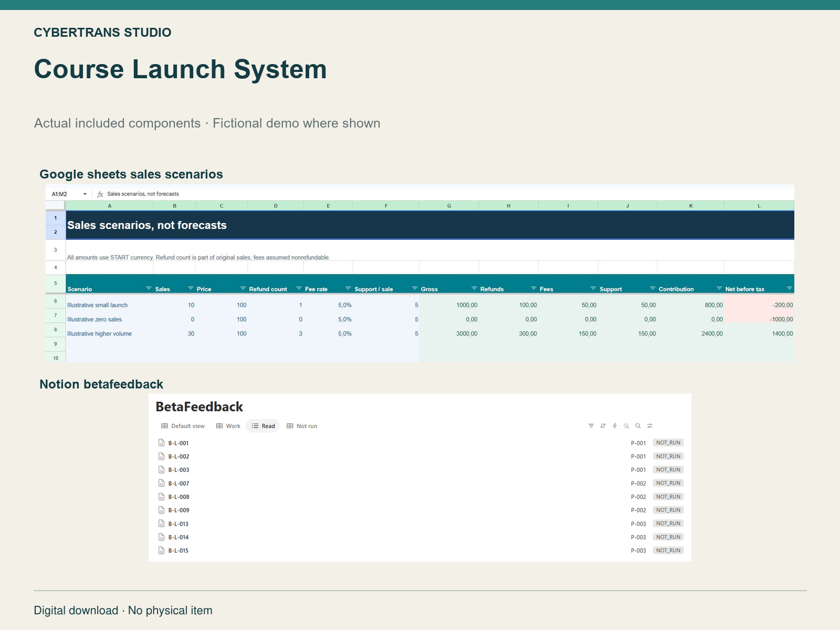Image resolution: width=840 pixels, height=630 pixels.
Task: Click page icon of B-L-009
Action: point(162,510)
